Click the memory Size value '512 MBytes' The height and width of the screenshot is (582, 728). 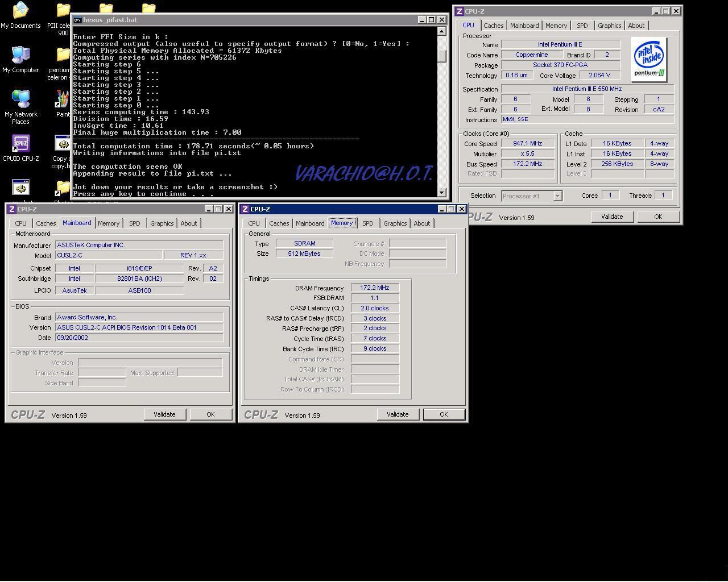click(304, 253)
